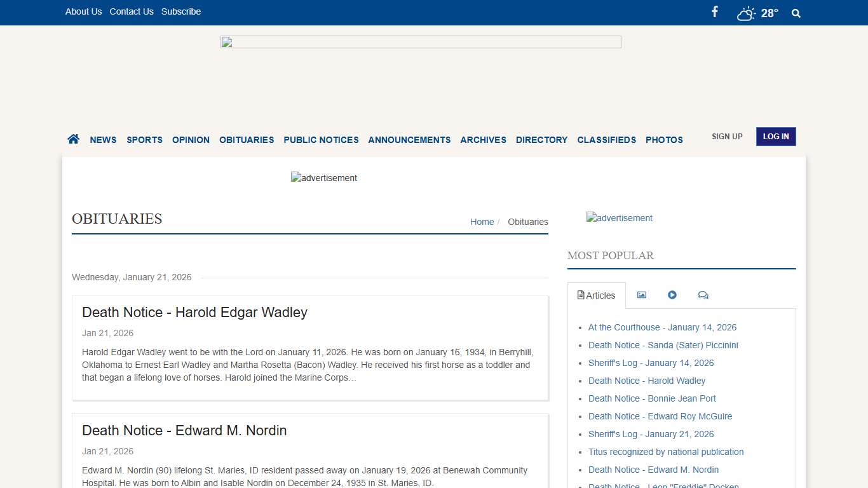Click the Sign Up link
Screen dimensions: 868x488
tap(727, 137)
